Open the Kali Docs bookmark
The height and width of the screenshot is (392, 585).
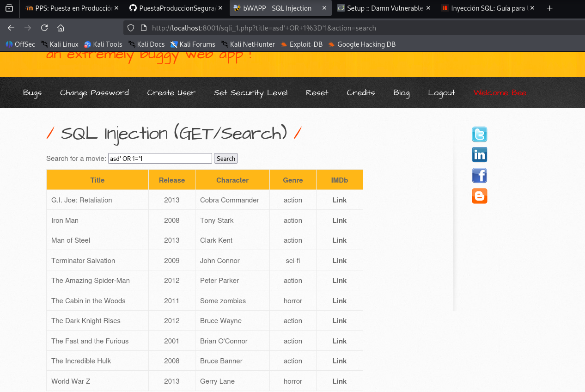[x=146, y=44]
